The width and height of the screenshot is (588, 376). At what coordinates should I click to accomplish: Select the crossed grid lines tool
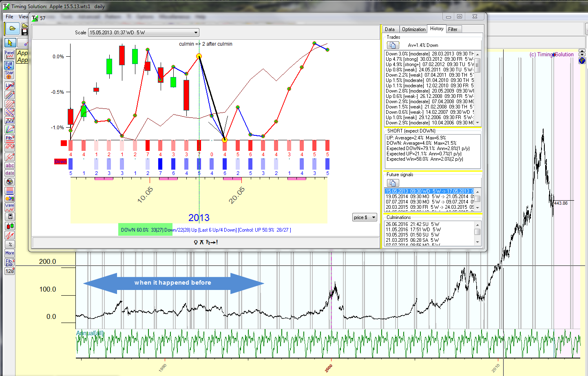tap(9, 112)
